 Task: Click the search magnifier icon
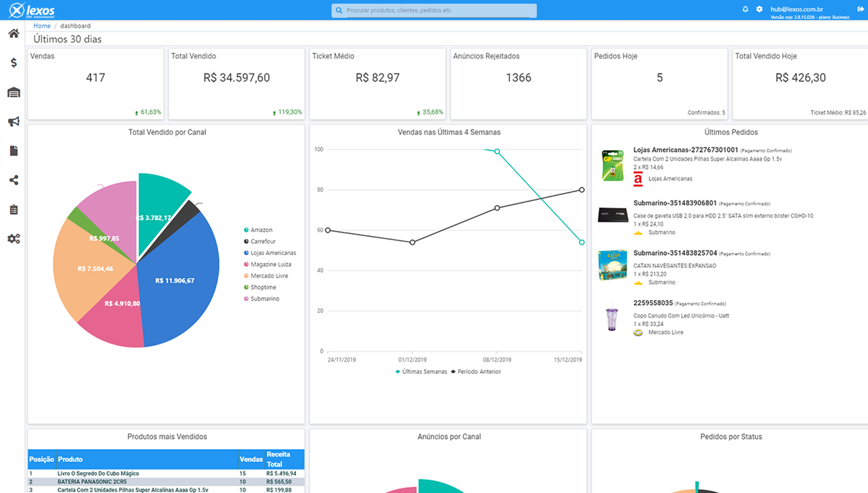[339, 10]
